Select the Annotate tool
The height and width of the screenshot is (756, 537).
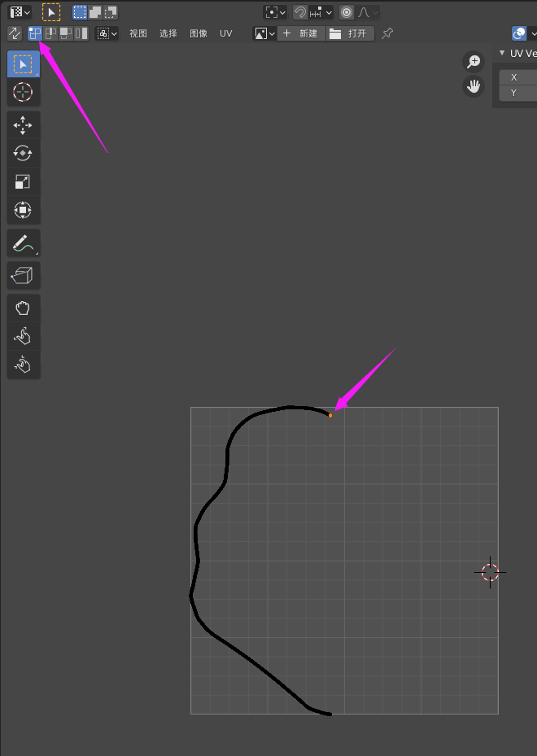[23, 243]
